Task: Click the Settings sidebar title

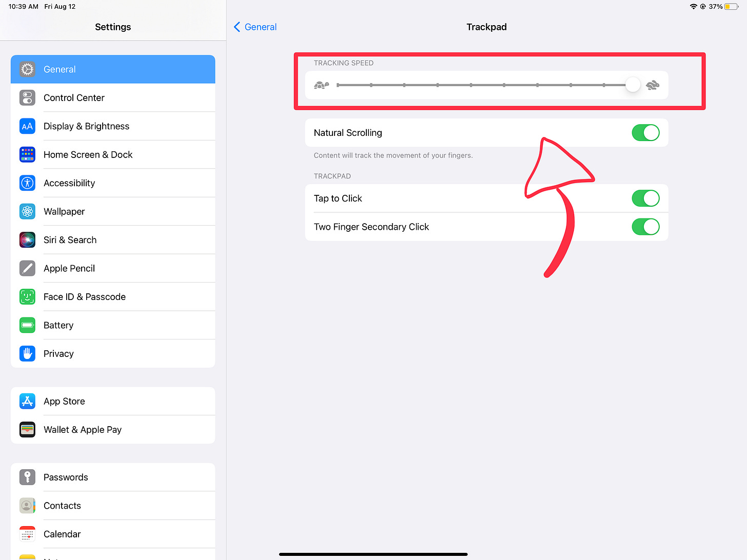Action: click(x=113, y=27)
